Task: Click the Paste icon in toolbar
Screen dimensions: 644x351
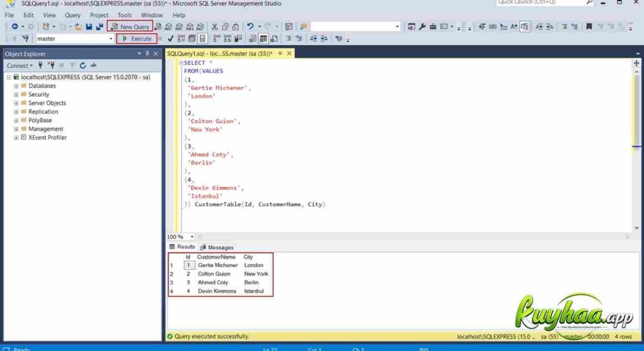Action: point(235,26)
